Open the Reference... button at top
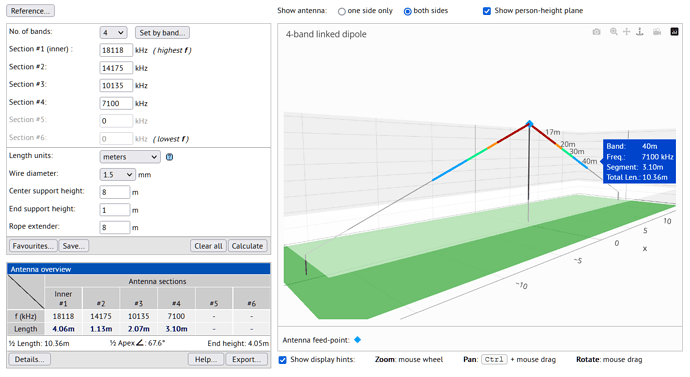Image resolution: width=690 pixels, height=377 pixels. pos(30,11)
